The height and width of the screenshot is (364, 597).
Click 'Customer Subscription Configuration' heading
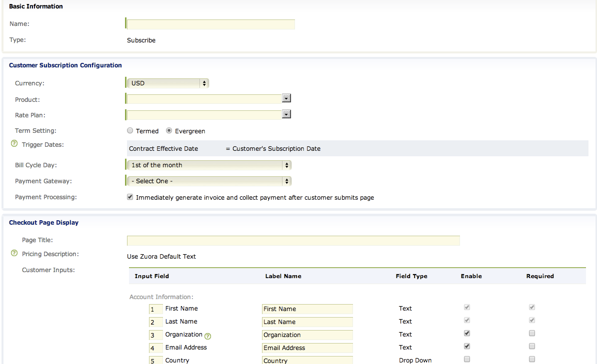(x=65, y=65)
